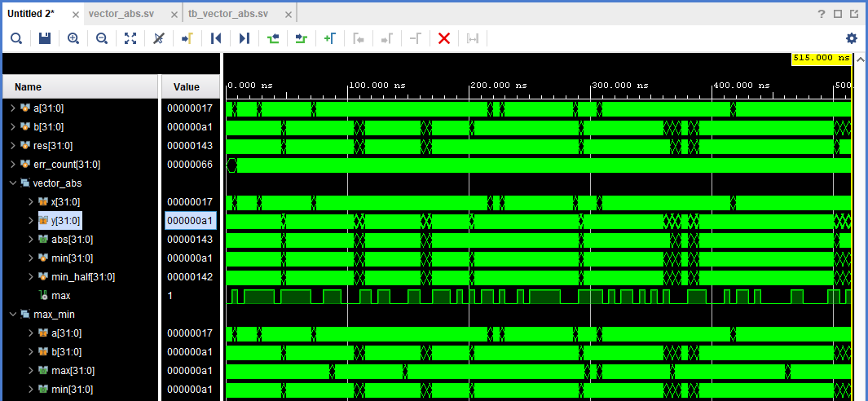Collapse the max_min group
This screenshot has width=868, height=401.
click(x=13, y=315)
